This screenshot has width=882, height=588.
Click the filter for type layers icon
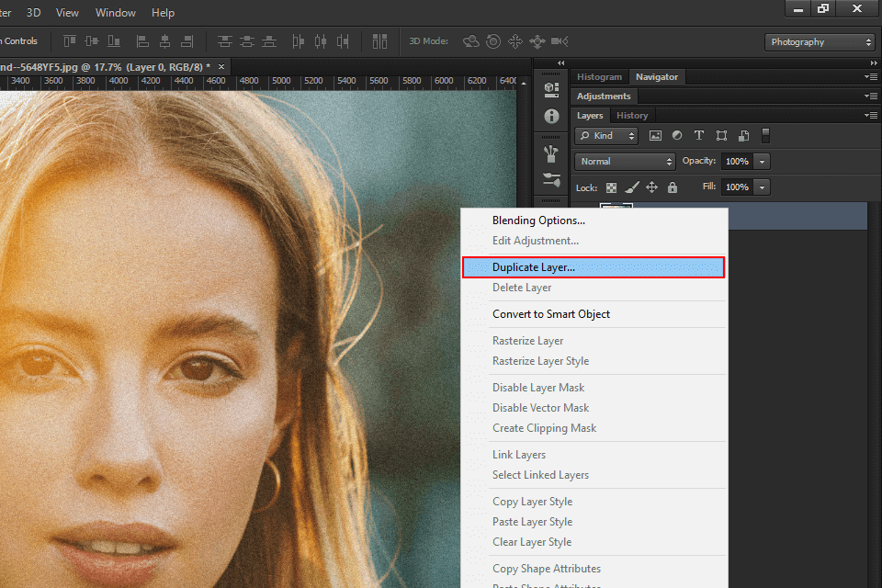point(699,135)
